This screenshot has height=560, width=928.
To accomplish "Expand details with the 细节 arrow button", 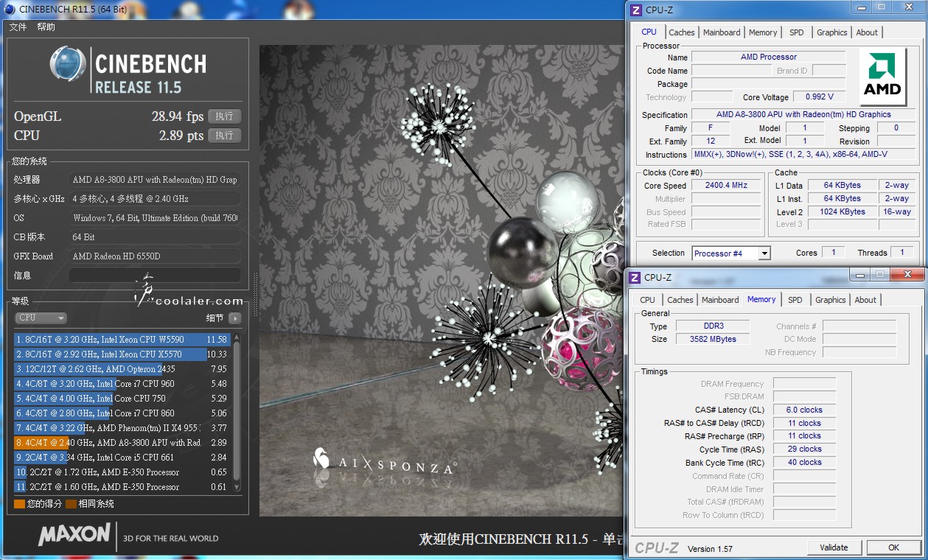I will [234, 318].
